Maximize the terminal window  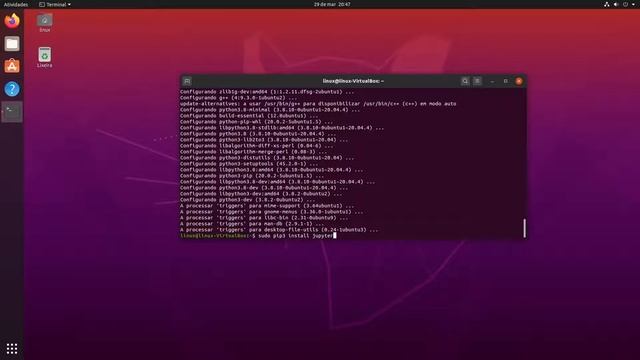(505, 81)
